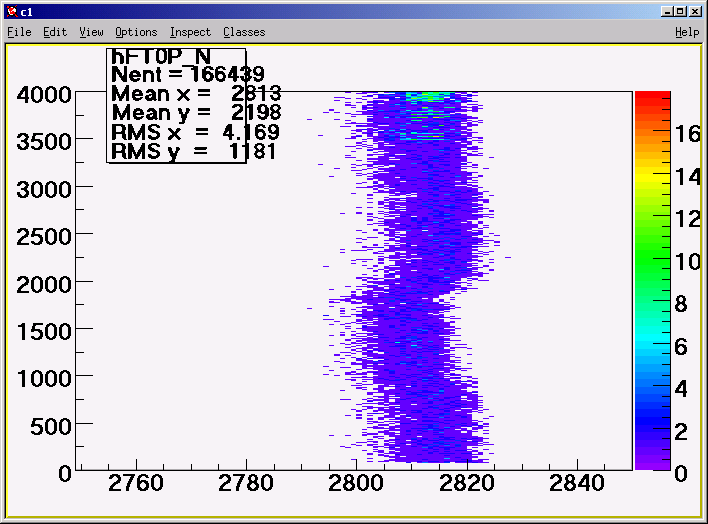This screenshot has width=708, height=524.
Task: Open the Edit menu
Action: tap(55, 32)
